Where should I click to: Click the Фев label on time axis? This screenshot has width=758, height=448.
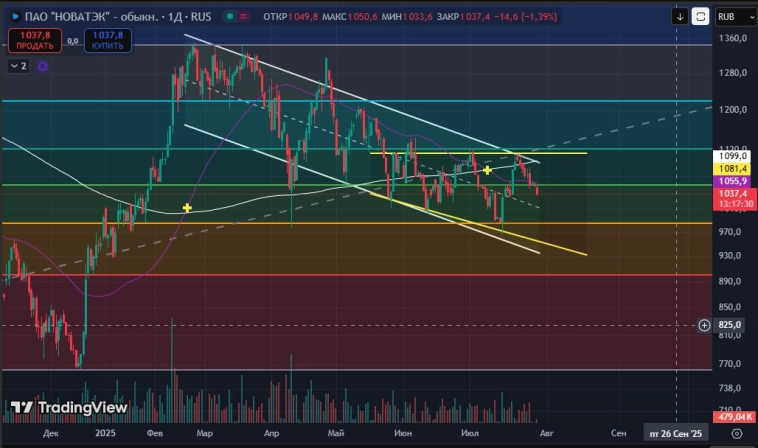[155, 434]
